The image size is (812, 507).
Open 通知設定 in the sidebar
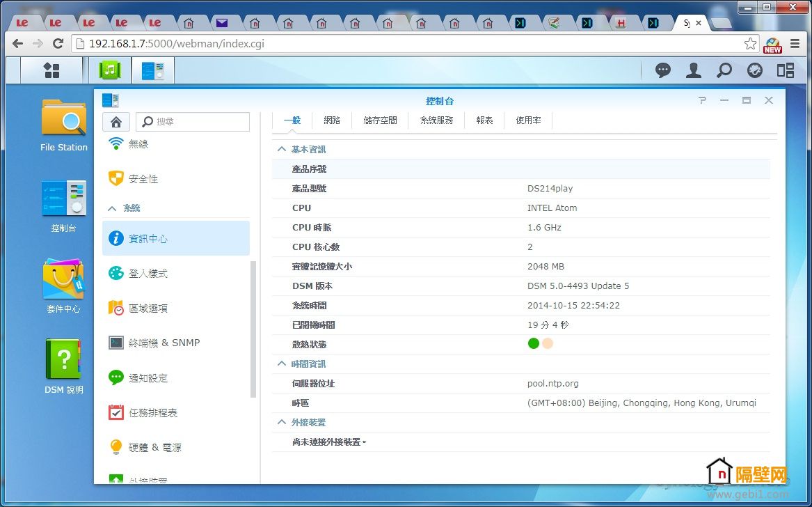pyautogui.click(x=175, y=377)
